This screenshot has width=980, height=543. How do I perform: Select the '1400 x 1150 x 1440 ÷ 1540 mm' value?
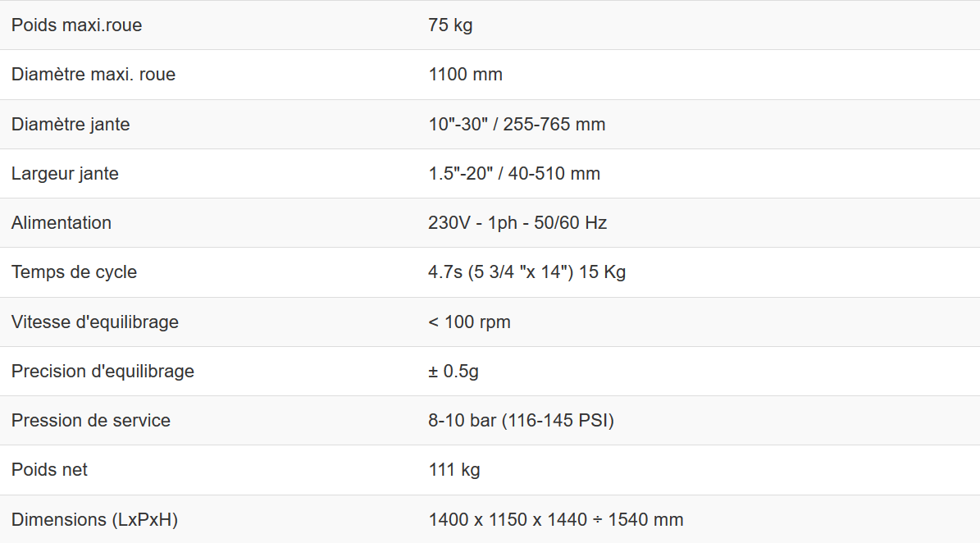[555, 520]
